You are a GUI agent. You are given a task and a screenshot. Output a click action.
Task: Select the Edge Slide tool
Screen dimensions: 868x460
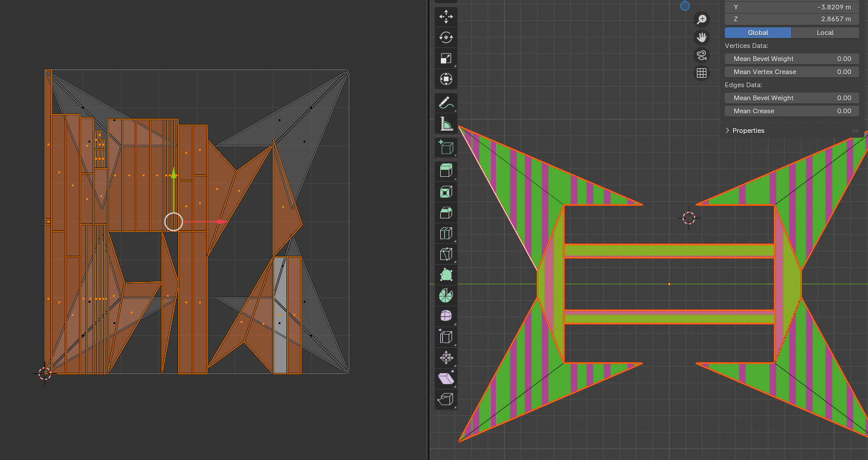[x=446, y=337]
